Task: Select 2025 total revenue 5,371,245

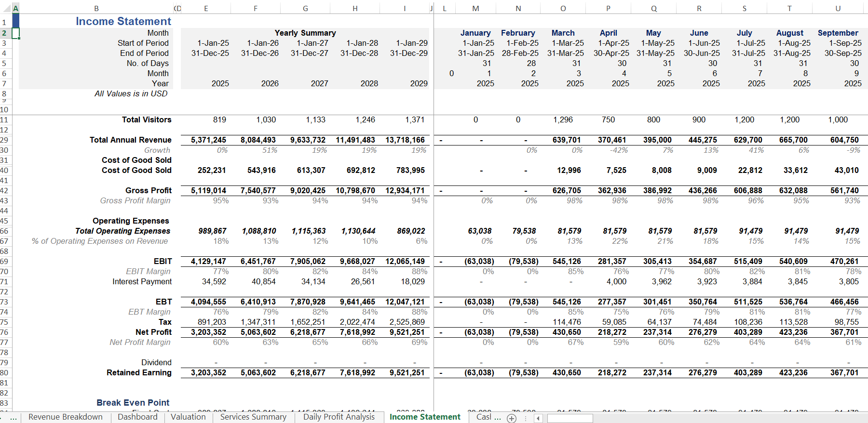Action: (x=208, y=140)
